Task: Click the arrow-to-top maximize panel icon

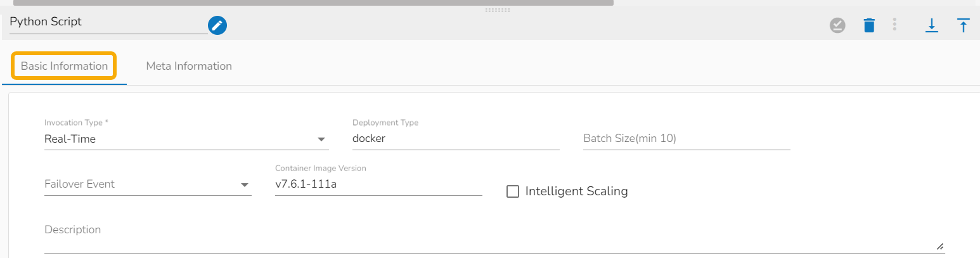Action: click(x=963, y=25)
